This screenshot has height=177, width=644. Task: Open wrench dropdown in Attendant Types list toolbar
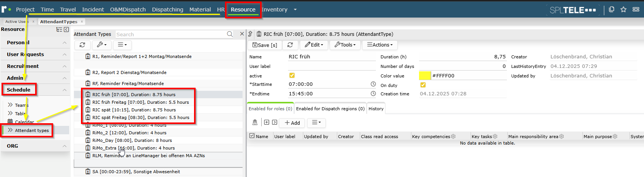[102, 45]
